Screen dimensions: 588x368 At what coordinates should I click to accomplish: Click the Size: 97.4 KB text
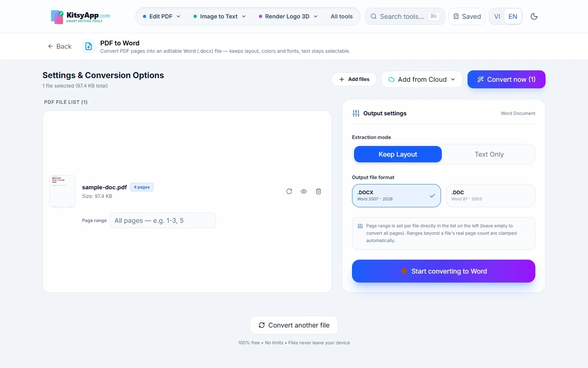pyautogui.click(x=97, y=196)
